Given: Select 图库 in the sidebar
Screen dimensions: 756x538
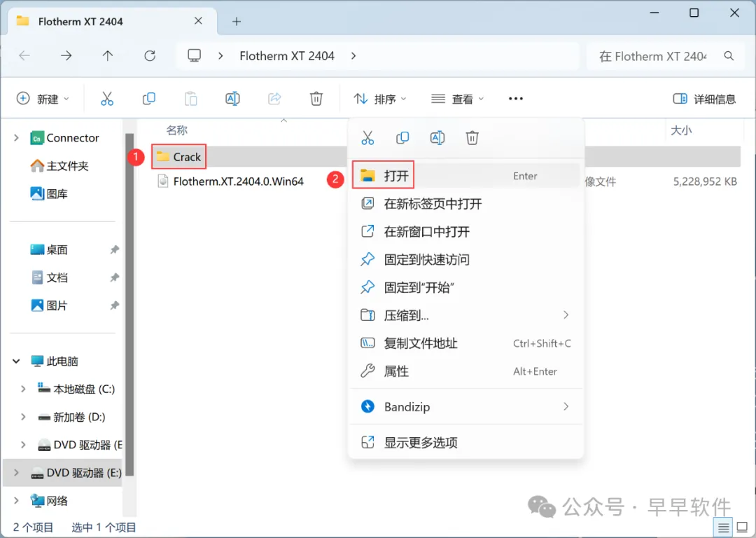Looking at the screenshot, I should [x=49, y=194].
